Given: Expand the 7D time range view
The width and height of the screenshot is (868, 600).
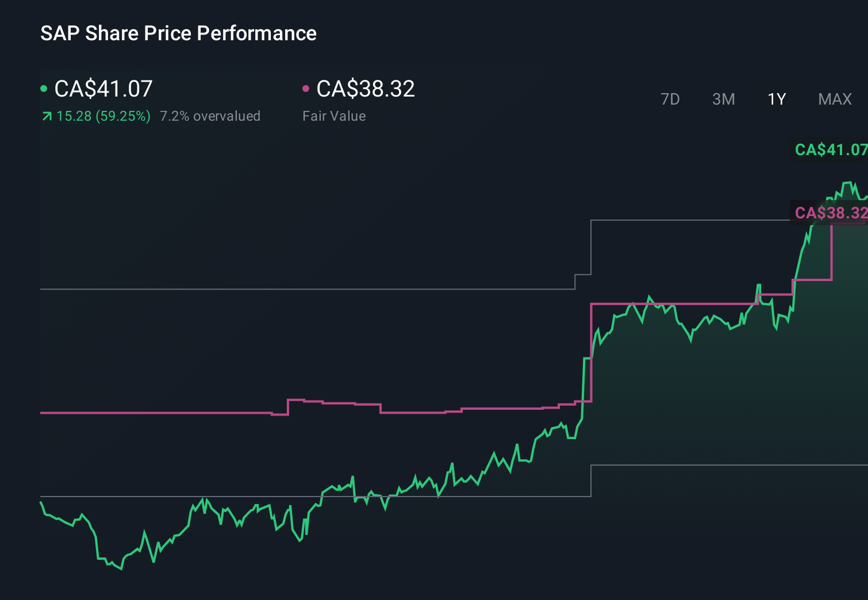Looking at the screenshot, I should pyautogui.click(x=670, y=99).
